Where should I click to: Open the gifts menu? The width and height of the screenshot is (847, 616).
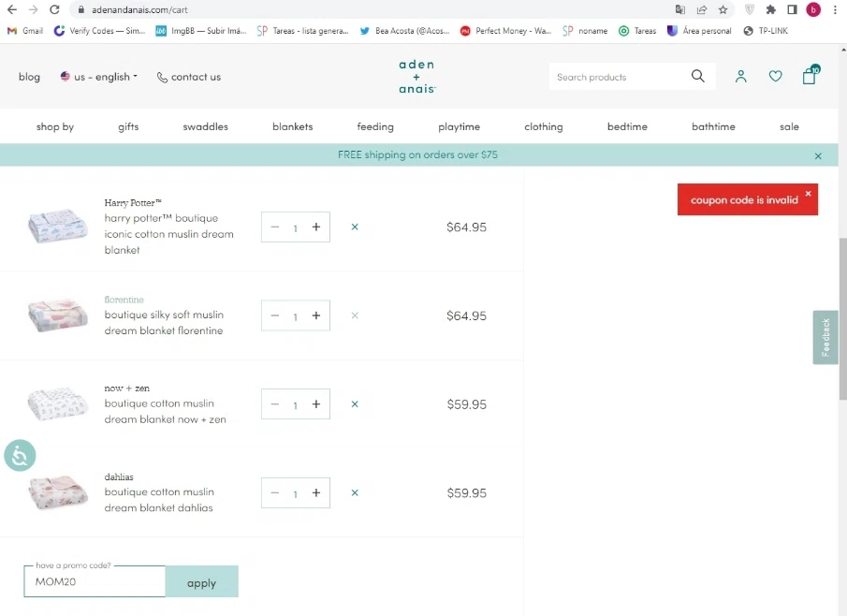(128, 126)
